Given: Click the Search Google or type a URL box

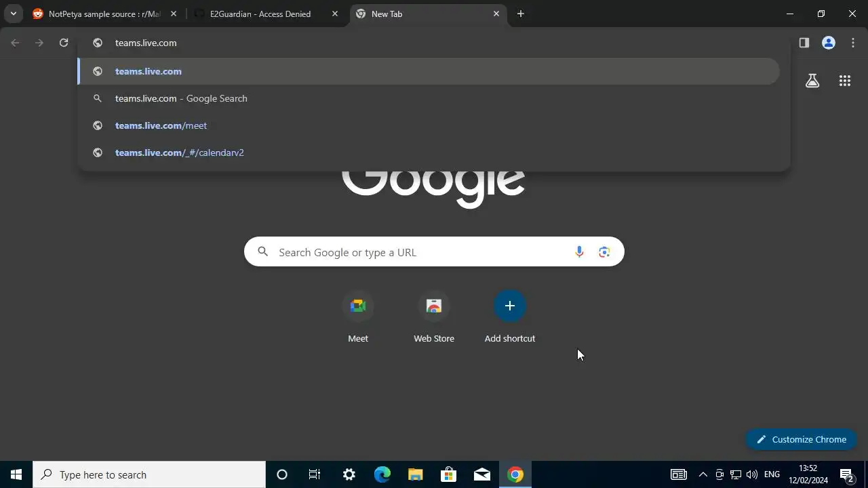Looking at the screenshot, I should pyautogui.click(x=434, y=252).
